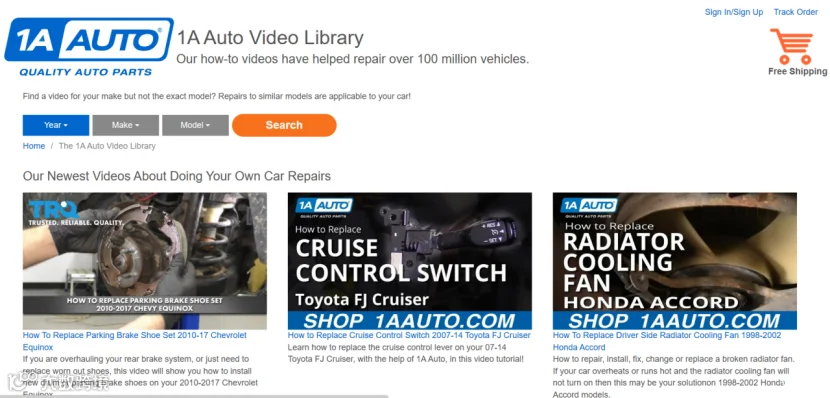Open the shopping cart icon

(x=792, y=47)
